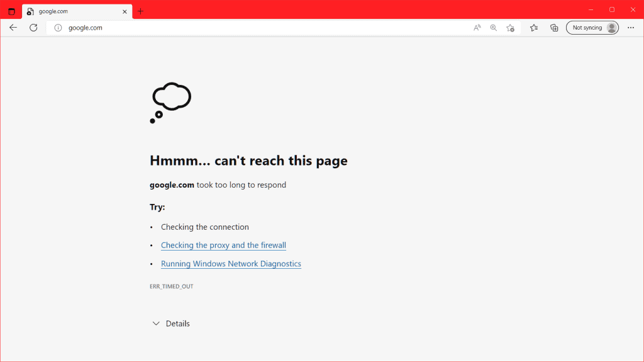The width and height of the screenshot is (644, 362).
Task: Open Settings and more ellipsis menu
Action: click(631, 28)
